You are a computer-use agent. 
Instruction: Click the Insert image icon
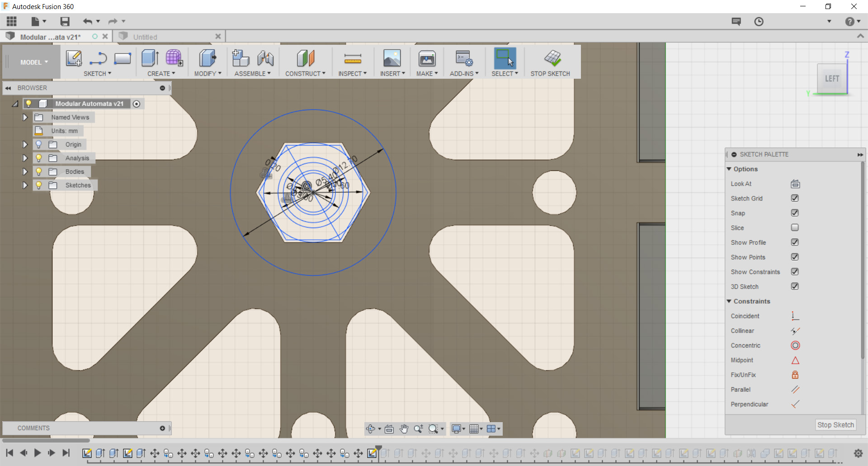(392, 58)
